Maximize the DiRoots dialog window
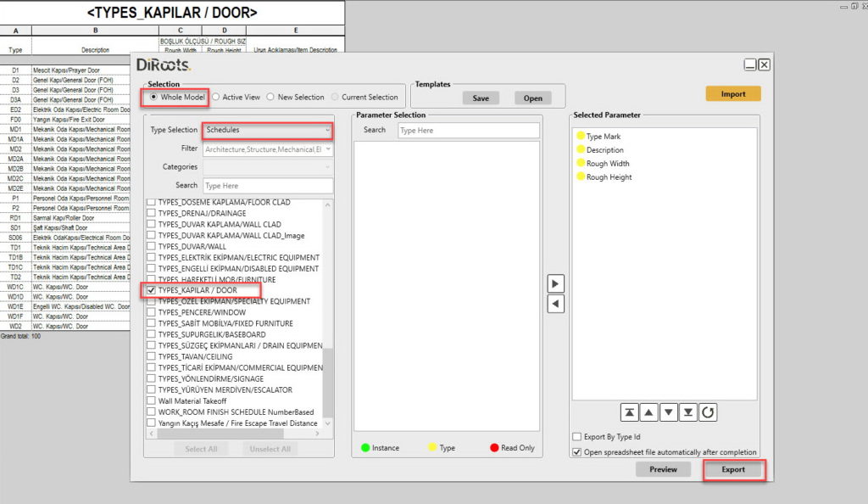The height and width of the screenshot is (504, 868). coord(750,64)
